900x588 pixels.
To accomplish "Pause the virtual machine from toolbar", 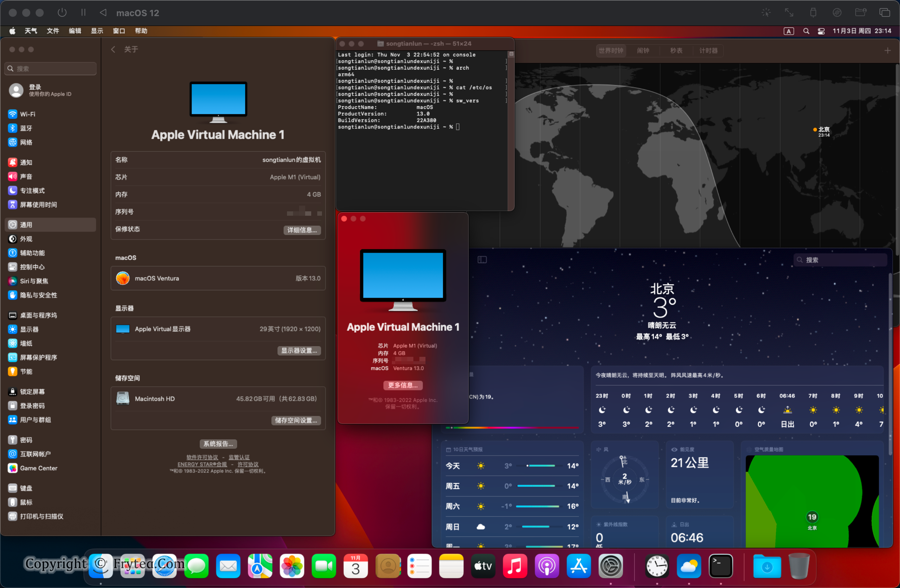I will (83, 12).
